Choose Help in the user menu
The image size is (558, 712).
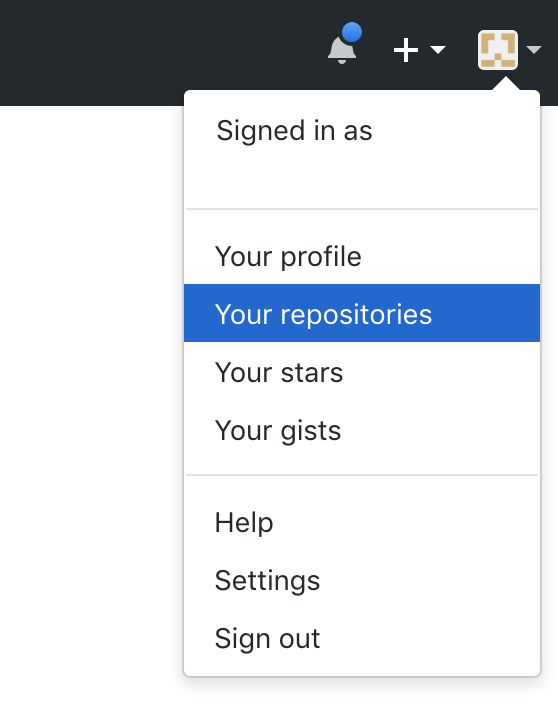point(362,522)
